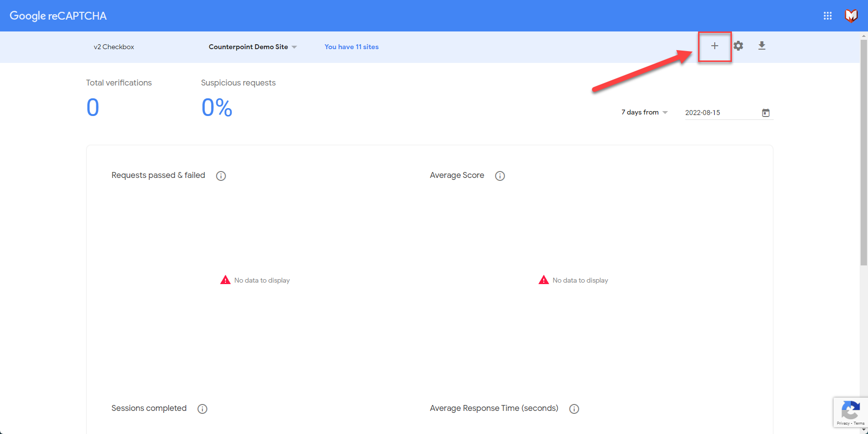Viewport: 868px width, 434px height.
Task: Click the reCAPTCHA badge logo
Action: pyautogui.click(x=851, y=410)
